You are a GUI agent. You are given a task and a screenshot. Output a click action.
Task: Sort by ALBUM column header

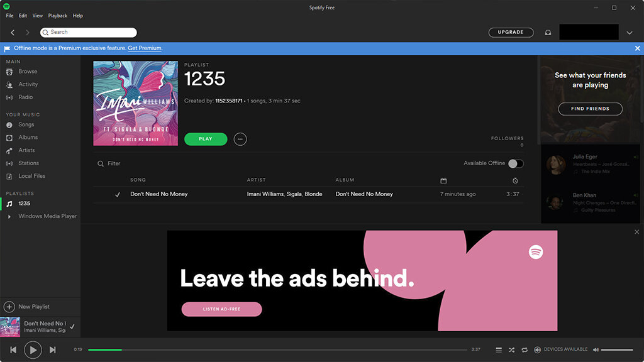tap(345, 180)
